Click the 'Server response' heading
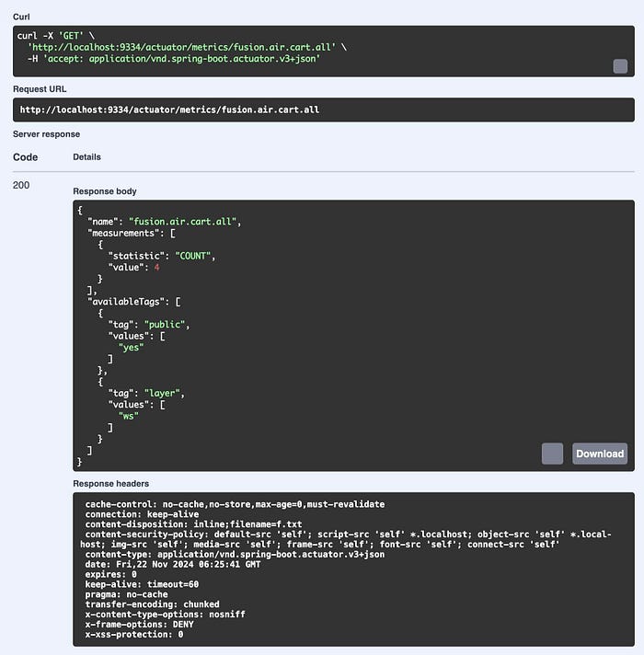Viewport: 644px width, 655px height. 46,134
